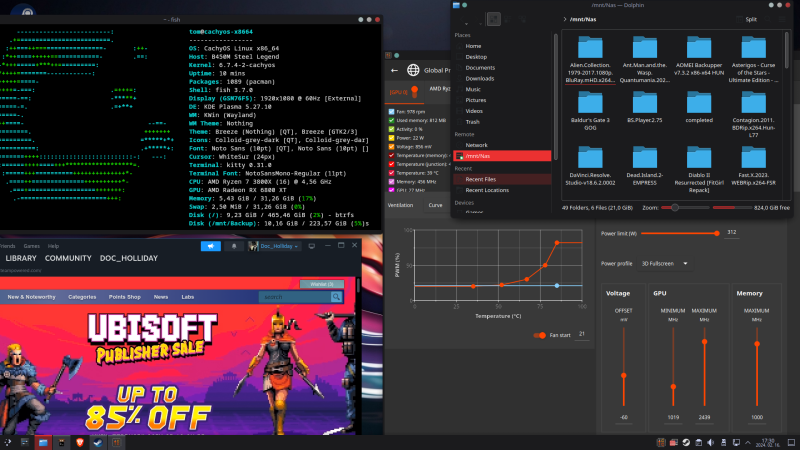Viewport: 800px width, 450px height.
Task: Click the Voltage OFFSET slider handle
Action: (623, 376)
